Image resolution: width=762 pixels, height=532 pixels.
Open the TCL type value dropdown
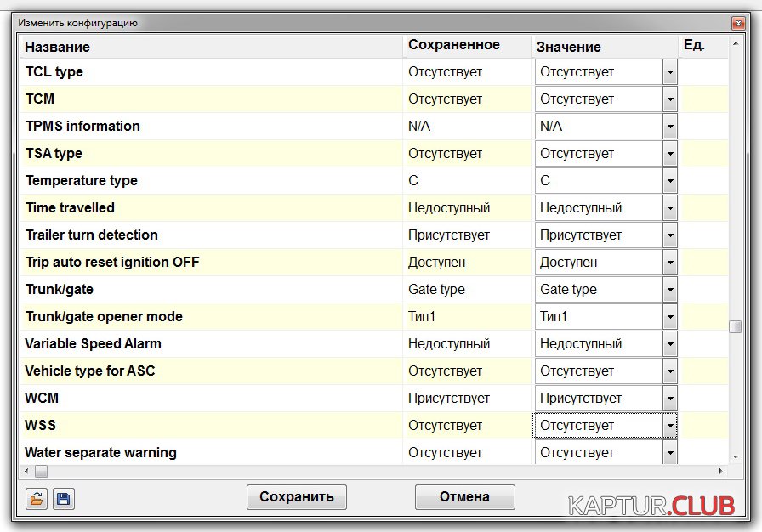[670, 72]
